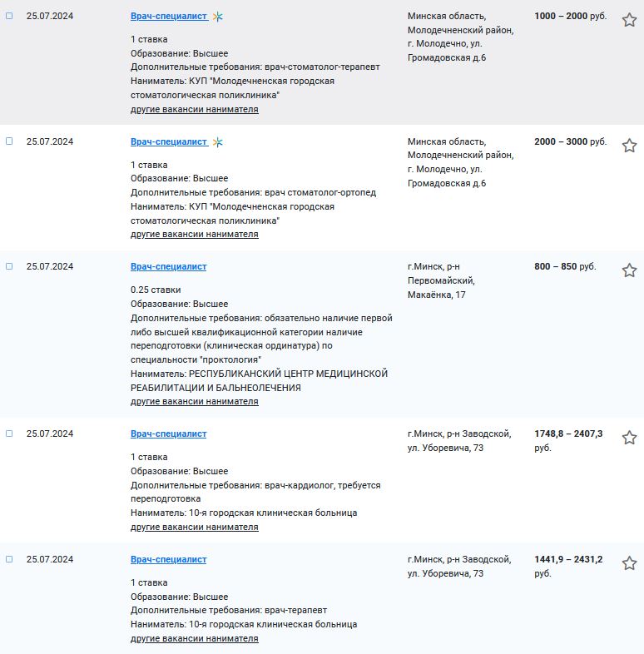Open Врач-специалист link for стоматолог-терапевт listing
Screen dimensions: 644x654
[169, 17]
